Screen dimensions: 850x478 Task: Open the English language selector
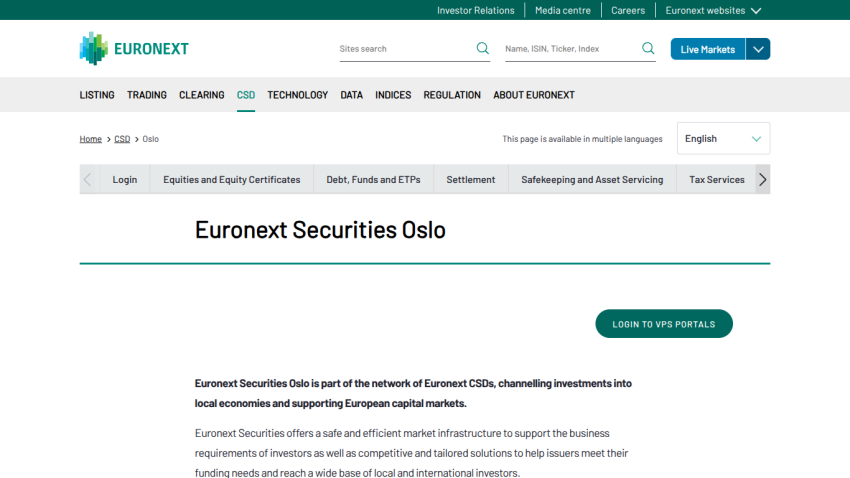pyautogui.click(x=723, y=139)
